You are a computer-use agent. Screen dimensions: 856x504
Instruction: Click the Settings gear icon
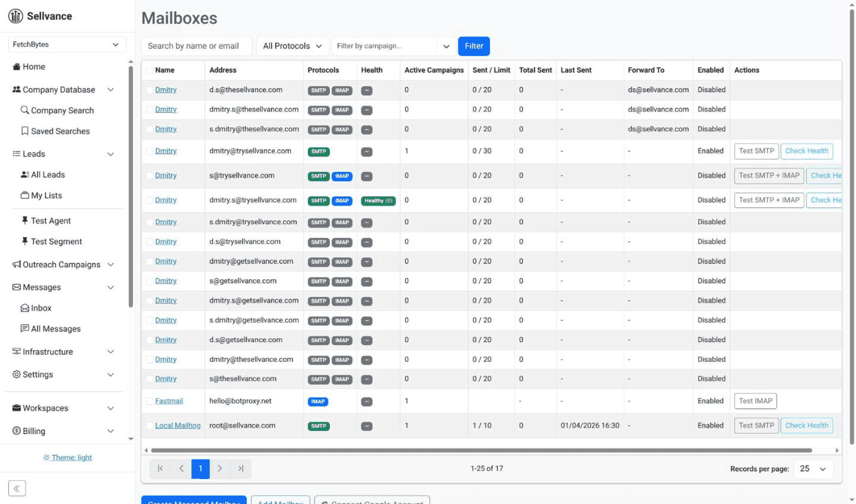17,374
